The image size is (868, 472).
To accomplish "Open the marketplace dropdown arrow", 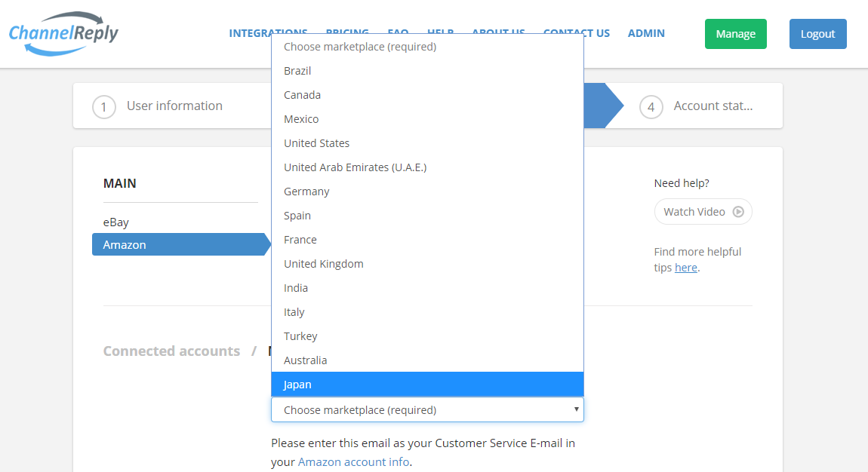I will 576,409.
